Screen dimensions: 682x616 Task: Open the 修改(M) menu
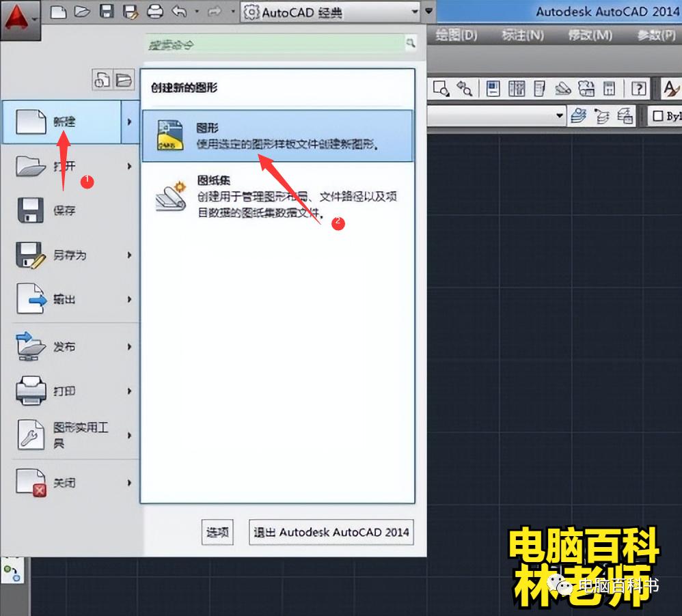[589, 36]
